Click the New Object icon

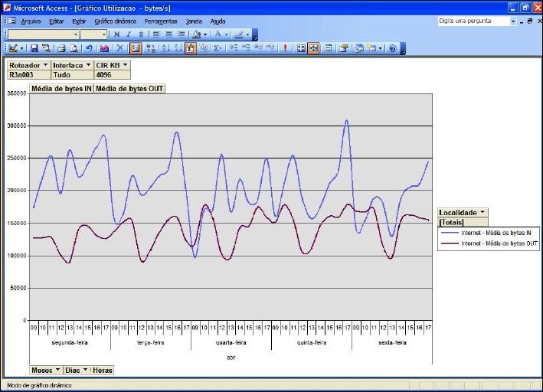click(374, 48)
